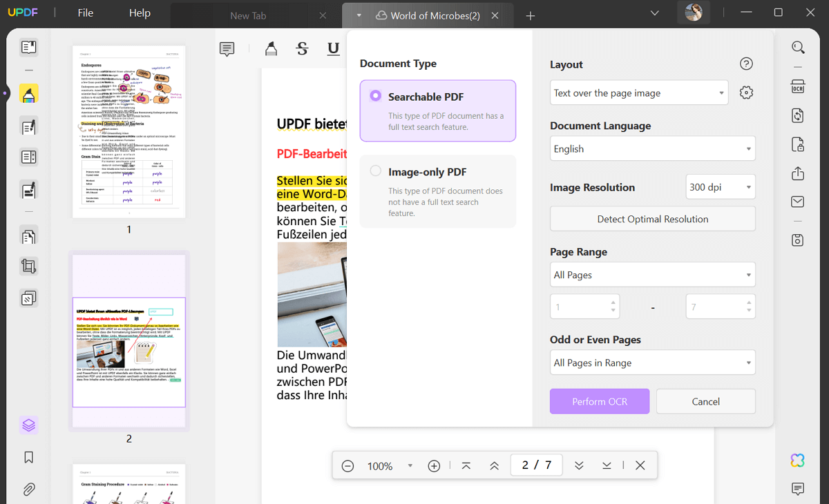This screenshot has height=504, width=829.
Task: Select the Image-only PDF radio option
Action: pyautogui.click(x=376, y=171)
